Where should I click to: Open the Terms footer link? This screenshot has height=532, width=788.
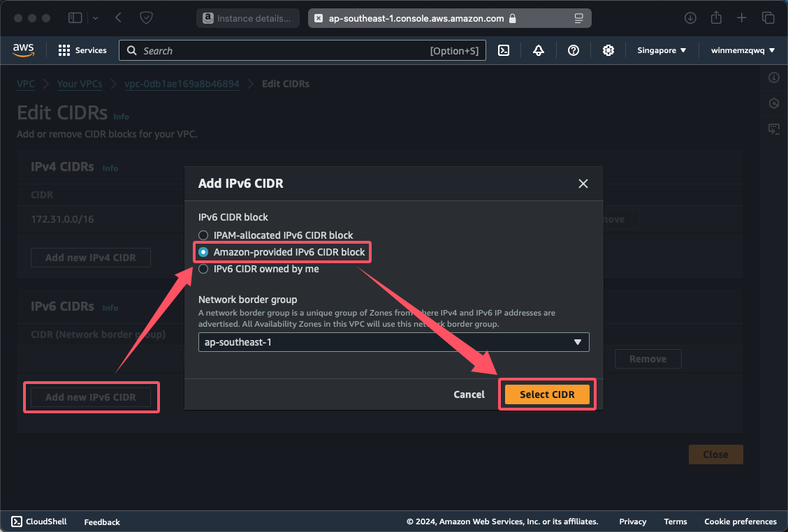(676, 522)
